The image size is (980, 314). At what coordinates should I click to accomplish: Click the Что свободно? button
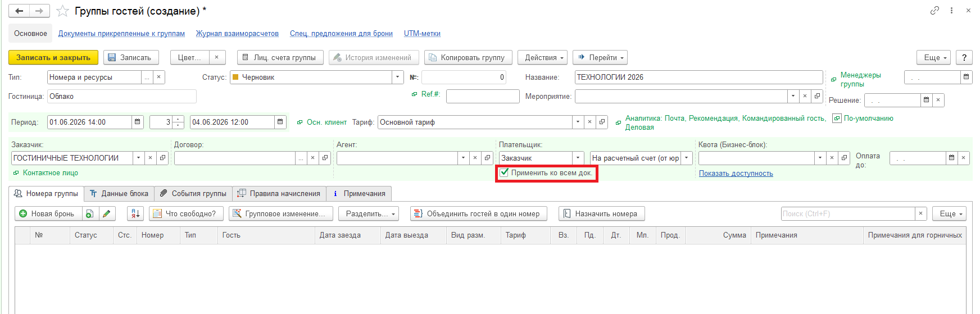pos(186,213)
